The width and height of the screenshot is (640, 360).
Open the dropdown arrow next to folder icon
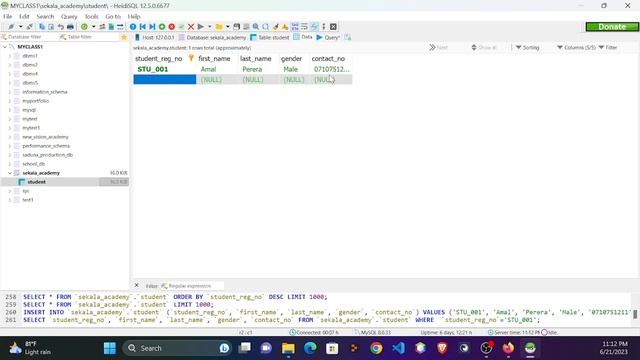[x=228, y=27]
